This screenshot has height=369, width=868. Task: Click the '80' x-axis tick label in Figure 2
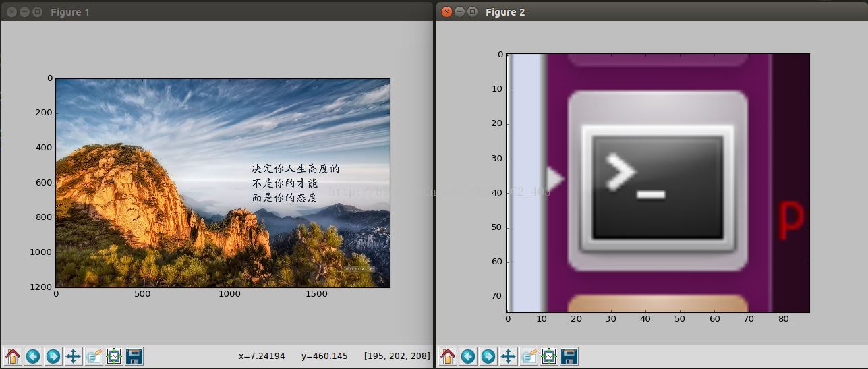tap(783, 318)
